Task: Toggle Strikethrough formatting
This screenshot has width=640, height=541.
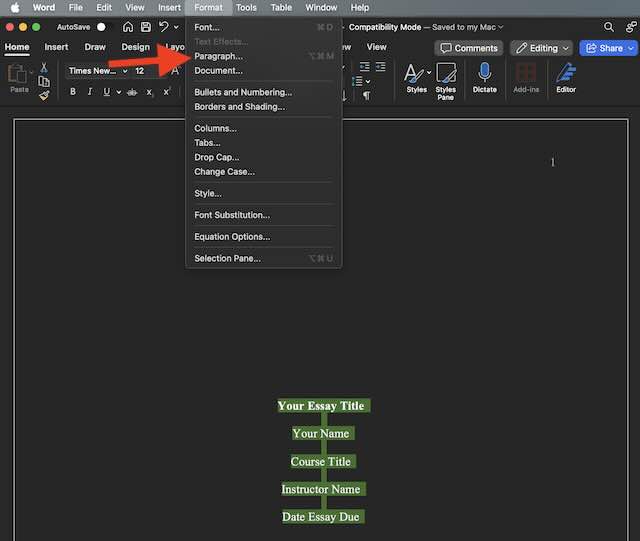Action: [x=132, y=92]
